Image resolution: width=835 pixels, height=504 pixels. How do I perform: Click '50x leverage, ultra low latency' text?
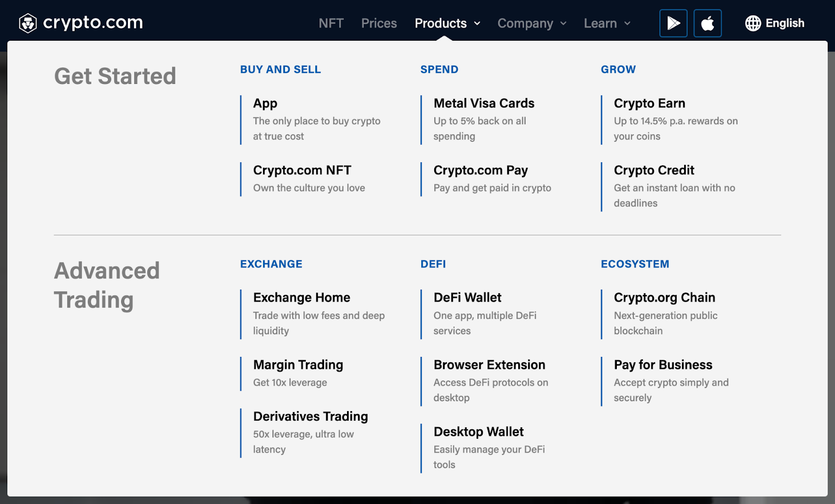click(303, 441)
